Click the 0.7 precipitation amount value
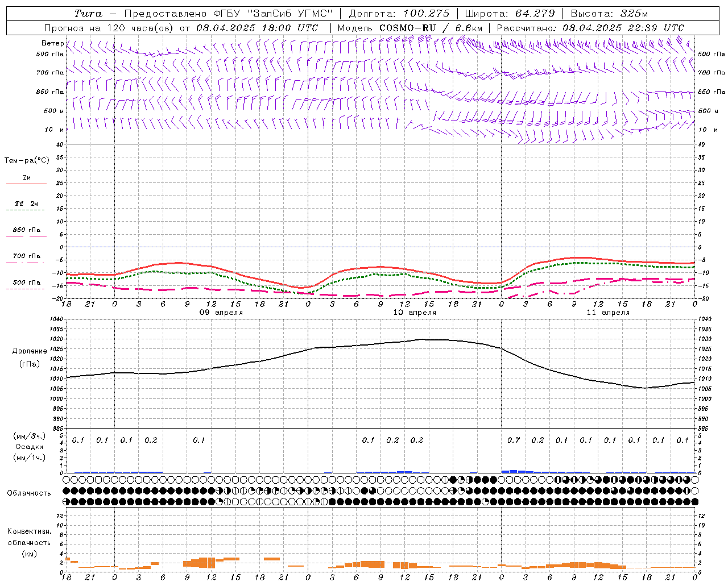The image size is (728, 582). [514, 440]
